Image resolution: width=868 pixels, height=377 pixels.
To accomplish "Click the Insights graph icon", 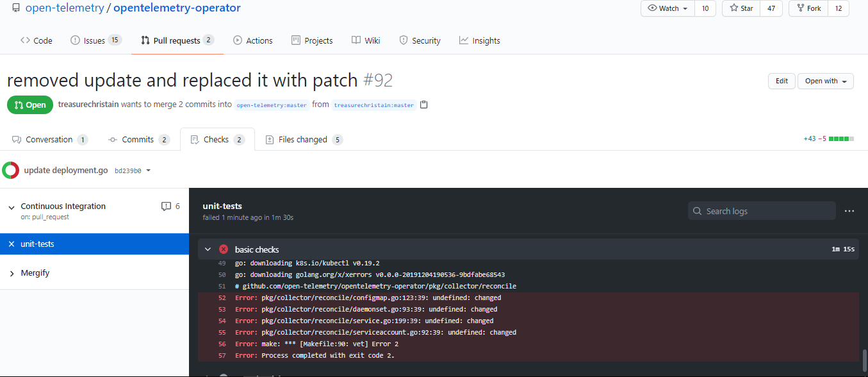I will click(x=464, y=40).
